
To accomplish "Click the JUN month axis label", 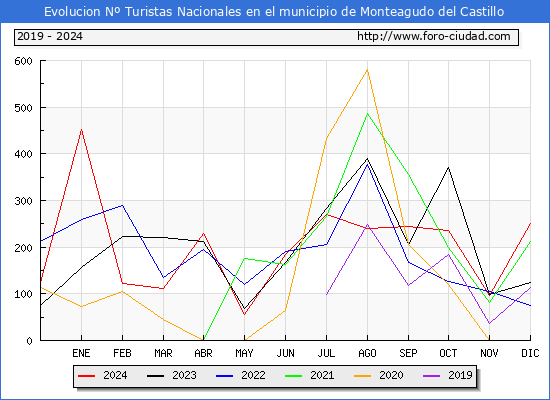I will tap(286, 353).
